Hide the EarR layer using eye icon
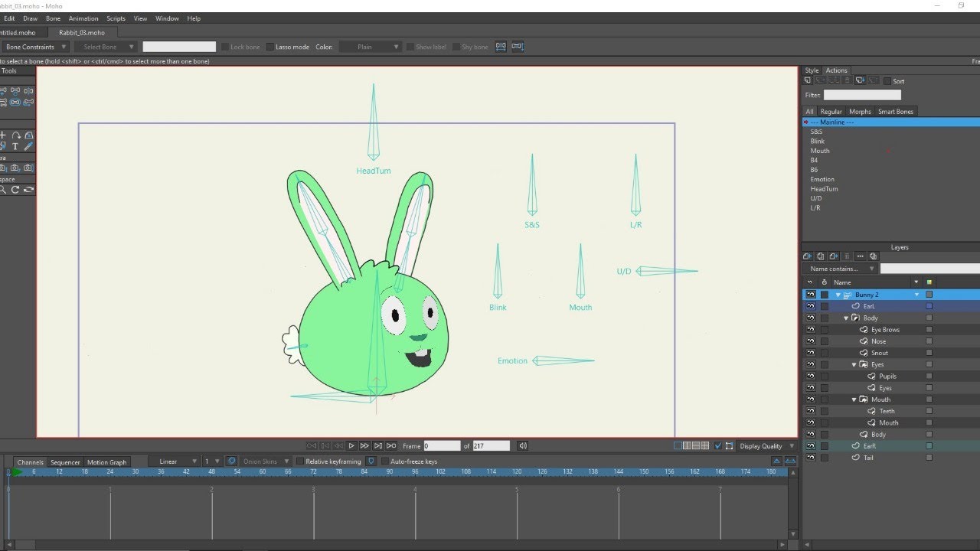Screen dimensions: 980x551 click(810, 445)
